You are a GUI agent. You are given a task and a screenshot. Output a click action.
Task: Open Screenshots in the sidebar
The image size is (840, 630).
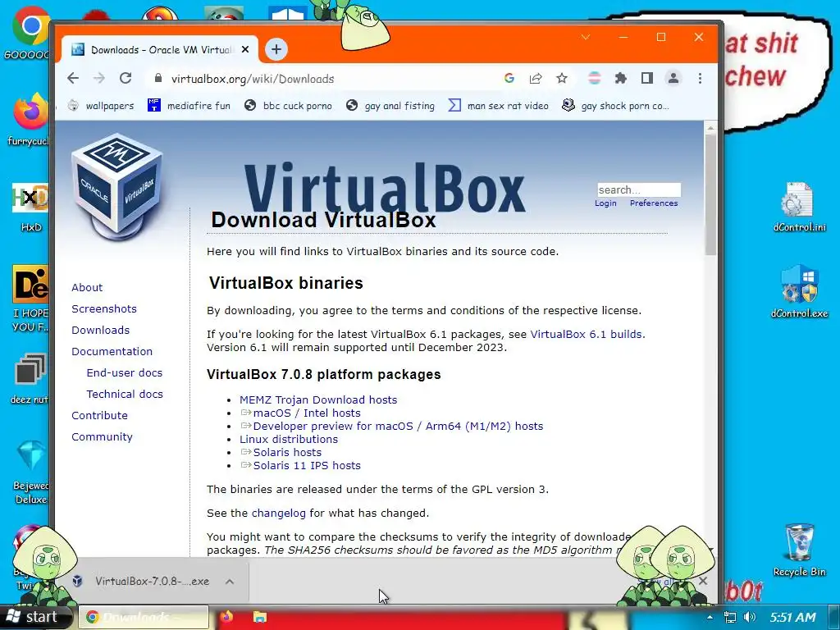(104, 308)
